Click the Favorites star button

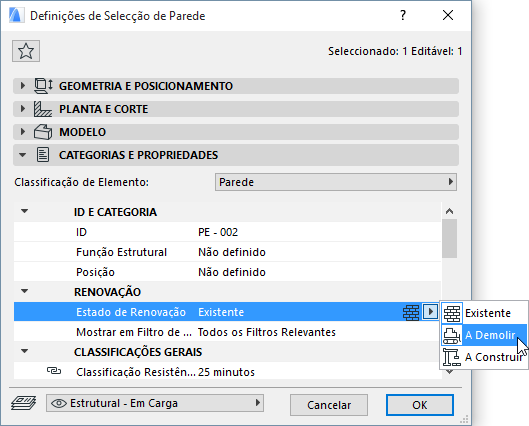26,51
